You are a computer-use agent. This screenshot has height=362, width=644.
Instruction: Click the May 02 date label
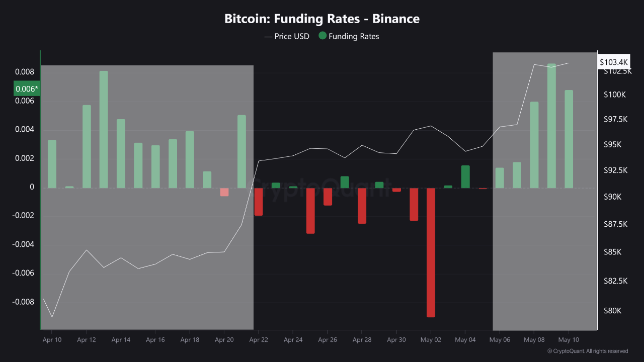[x=431, y=340]
